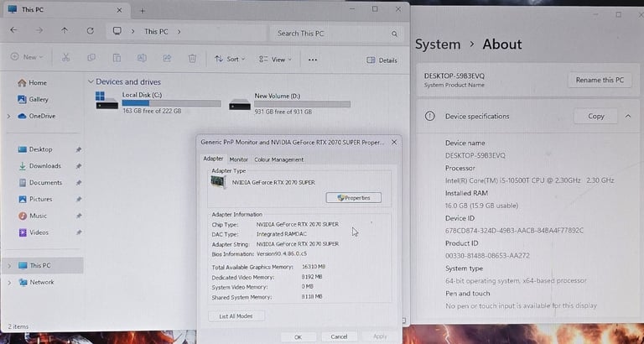This screenshot has width=644, height=344.
Task: Open the New dropdown menu
Action: click(x=27, y=57)
